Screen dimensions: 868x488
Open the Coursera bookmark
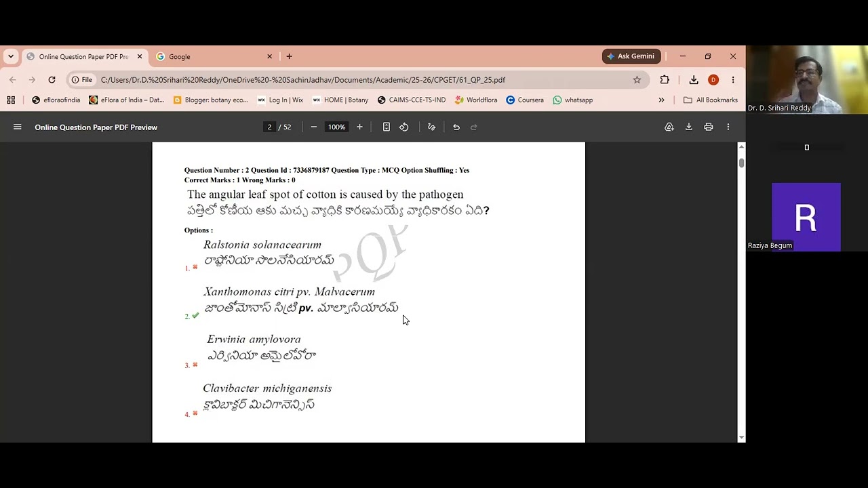525,100
